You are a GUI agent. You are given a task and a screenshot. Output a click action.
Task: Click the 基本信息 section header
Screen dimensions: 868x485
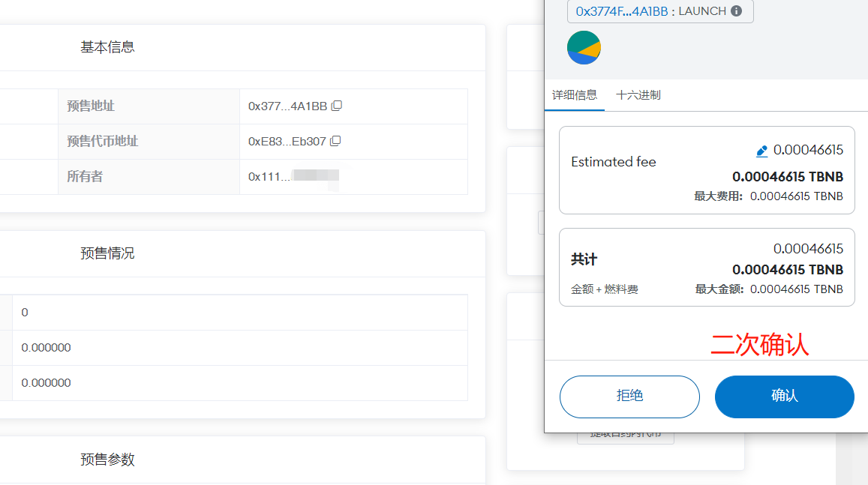point(107,47)
